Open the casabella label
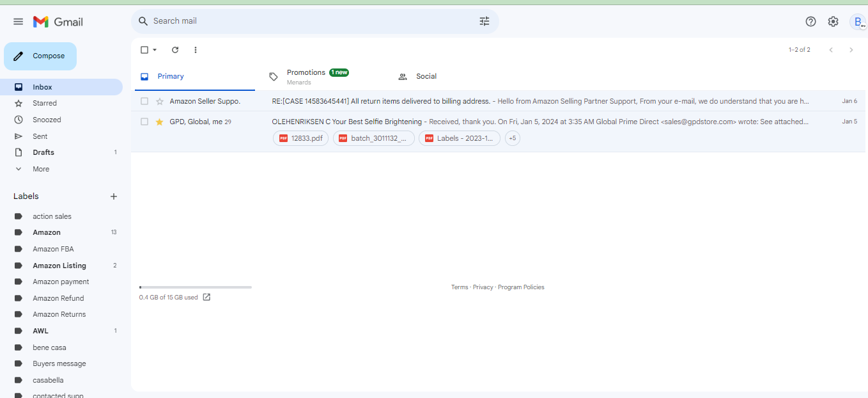Screen dimensions: 868x398 [x=61, y=380]
